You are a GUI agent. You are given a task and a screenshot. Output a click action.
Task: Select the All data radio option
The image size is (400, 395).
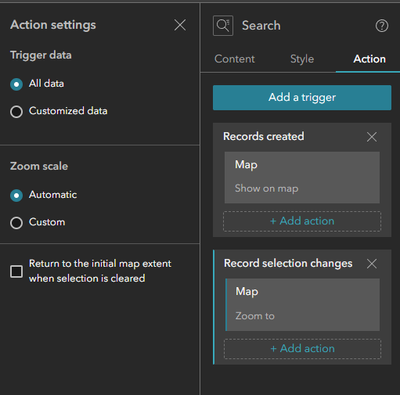[16, 84]
